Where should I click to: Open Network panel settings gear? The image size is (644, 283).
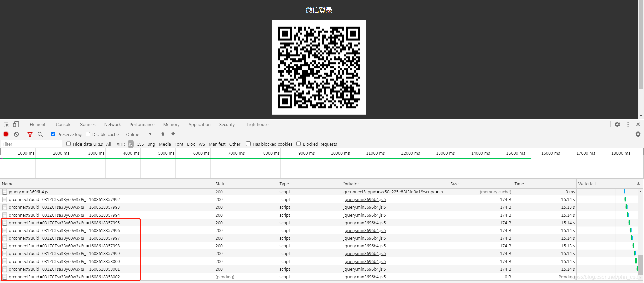(x=638, y=134)
